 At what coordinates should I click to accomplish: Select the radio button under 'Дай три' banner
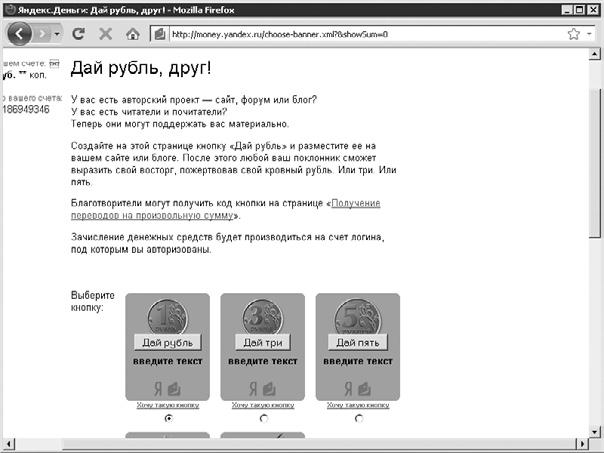tap(263, 418)
